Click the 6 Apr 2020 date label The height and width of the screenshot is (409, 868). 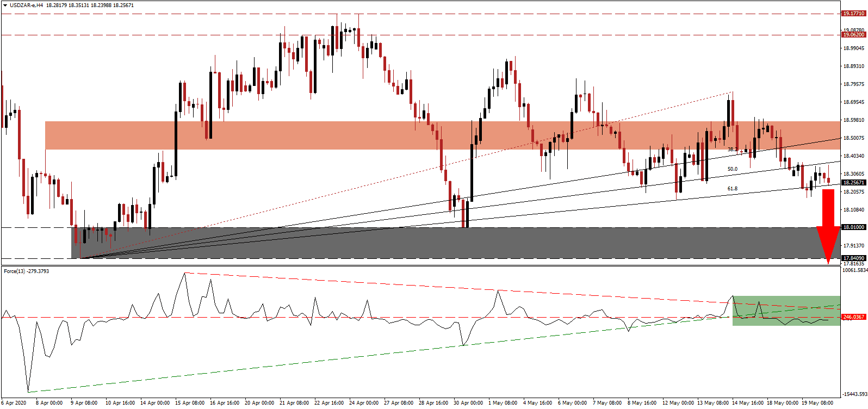point(14,403)
